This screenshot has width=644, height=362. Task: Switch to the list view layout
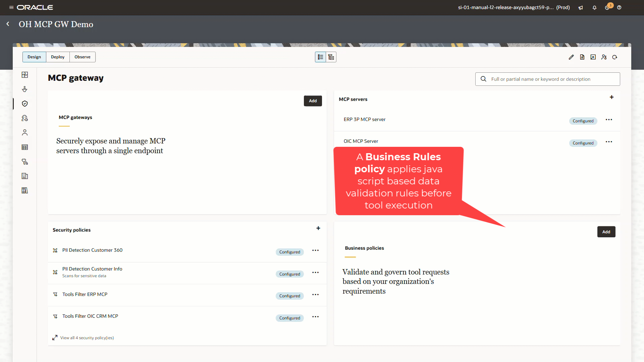point(320,57)
